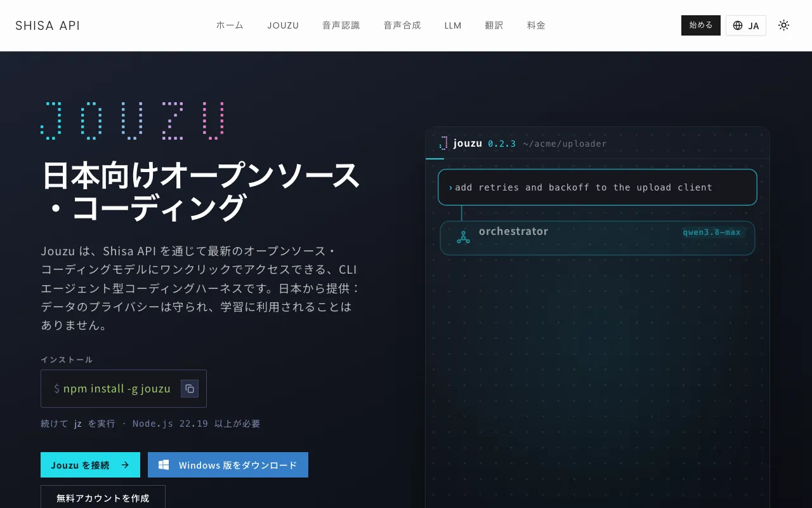812x508 pixels.
Task: Click the qwen3.8-max model label
Action: point(712,232)
